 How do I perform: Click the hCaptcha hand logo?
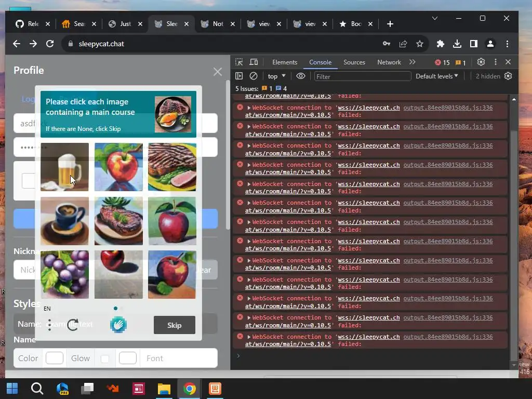118,325
